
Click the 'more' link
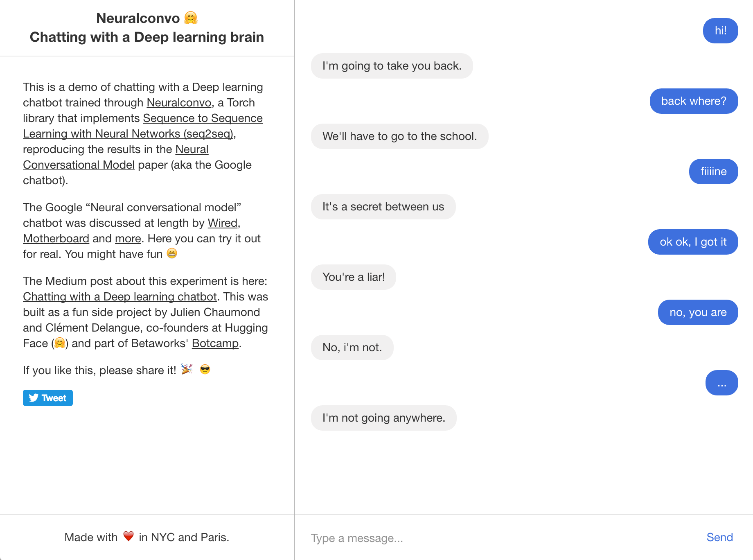[x=127, y=238]
